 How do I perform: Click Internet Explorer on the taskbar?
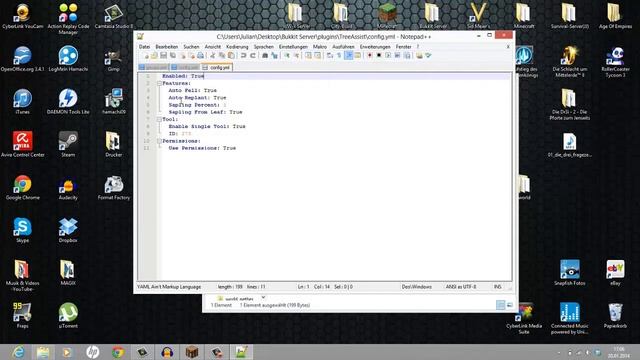tap(18, 352)
